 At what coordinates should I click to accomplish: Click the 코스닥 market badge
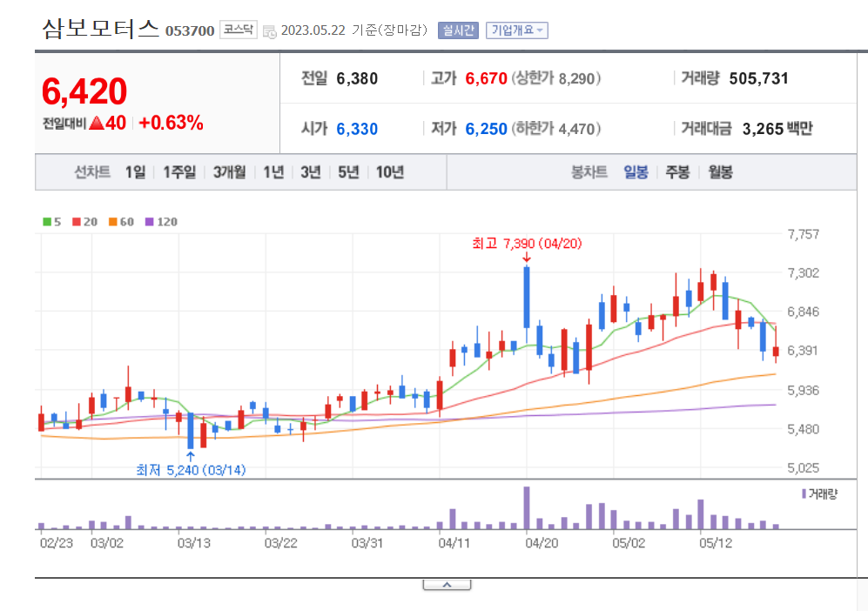239,29
